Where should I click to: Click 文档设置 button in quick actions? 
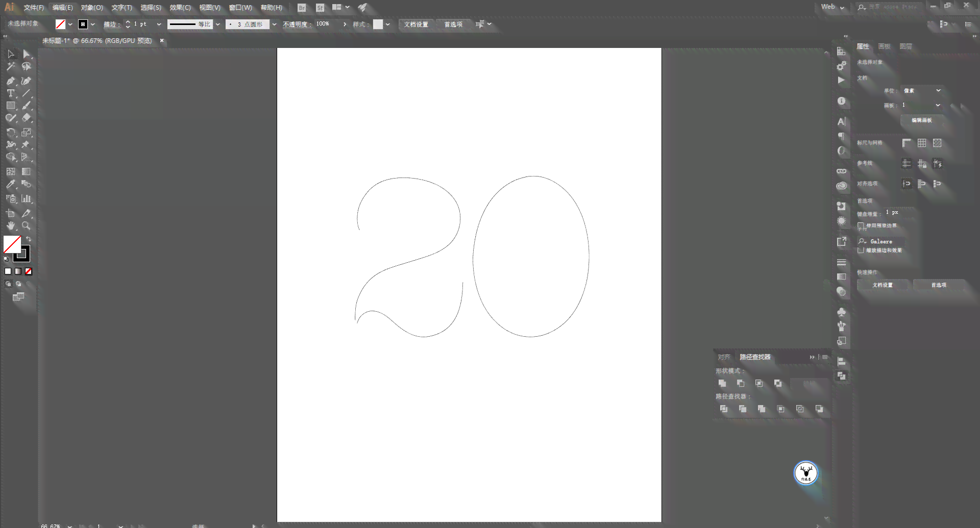(x=883, y=285)
